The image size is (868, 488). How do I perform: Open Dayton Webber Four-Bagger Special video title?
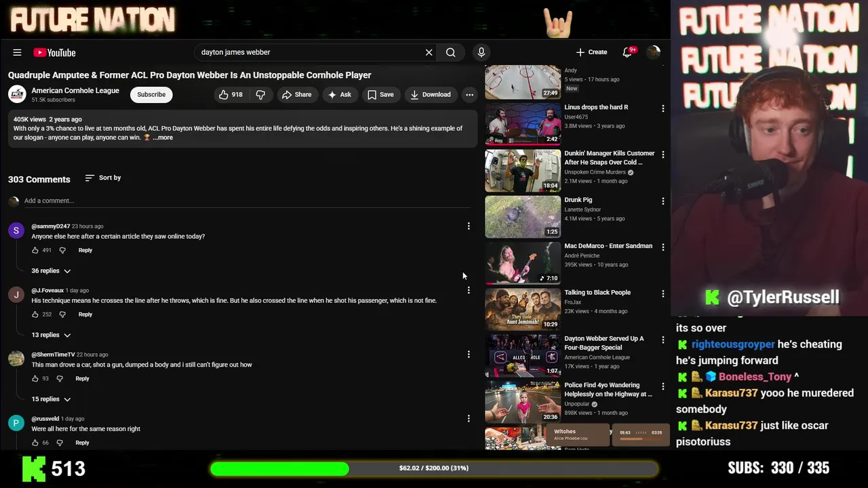(604, 343)
